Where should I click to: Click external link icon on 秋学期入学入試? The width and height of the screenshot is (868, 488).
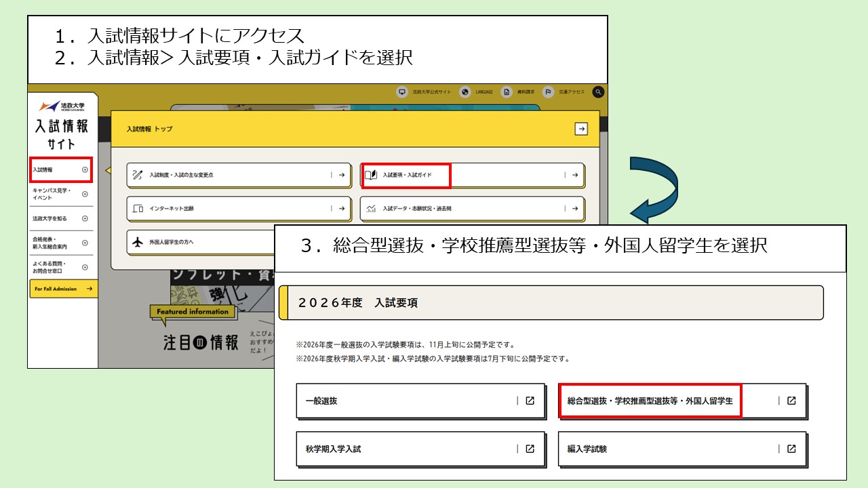tap(530, 449)
